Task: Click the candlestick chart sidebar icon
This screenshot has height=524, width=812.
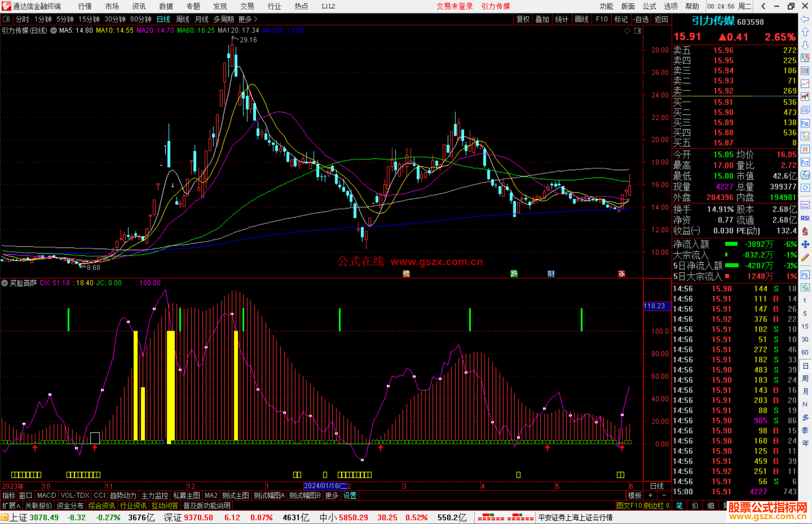Action: coord(805,97)
